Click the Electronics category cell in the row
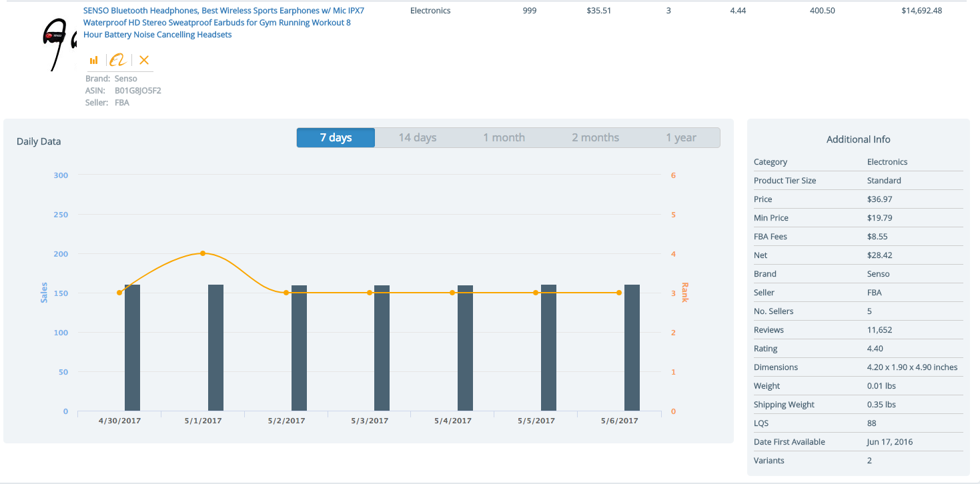The image size is (980, 484). coord(430,11)
